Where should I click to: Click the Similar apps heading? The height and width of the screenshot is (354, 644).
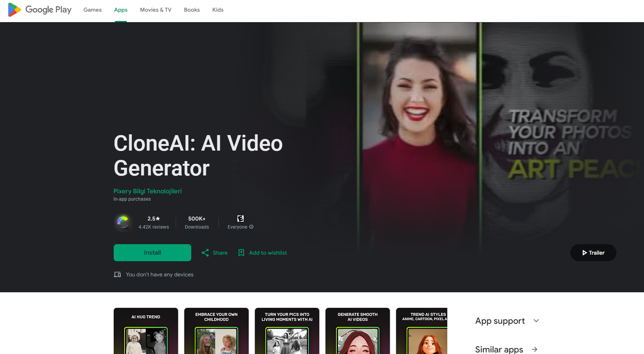(499, 349)
